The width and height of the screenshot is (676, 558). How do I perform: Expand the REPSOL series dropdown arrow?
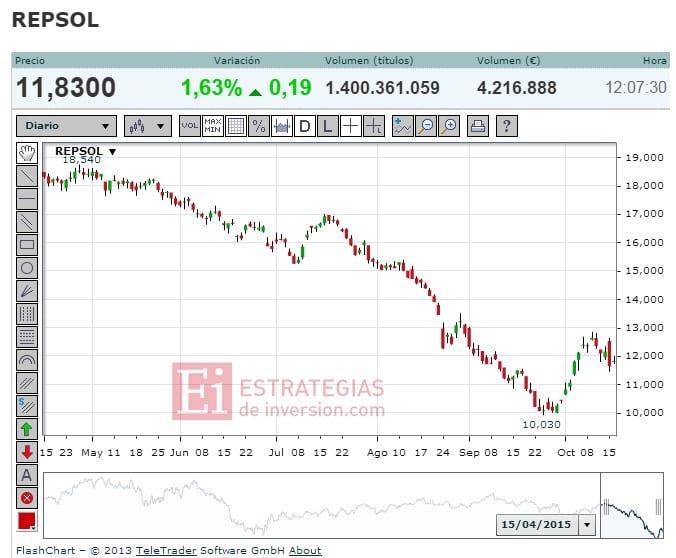(113, 152)
